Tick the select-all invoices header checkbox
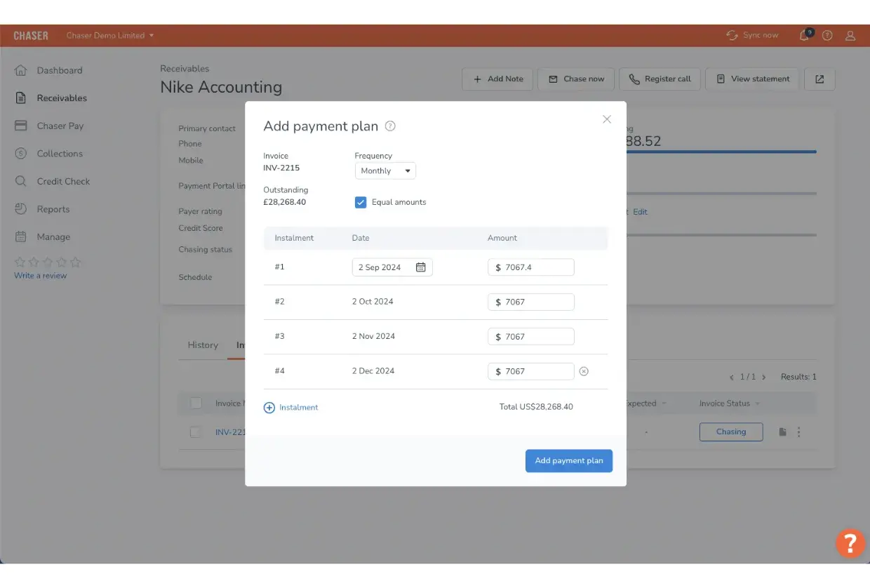870x588 pixels. pyautogui.click(x=196, y=403)
